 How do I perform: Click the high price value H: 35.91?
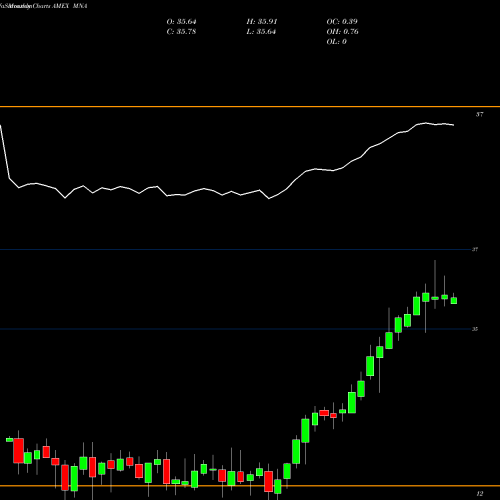click(262, 22)
